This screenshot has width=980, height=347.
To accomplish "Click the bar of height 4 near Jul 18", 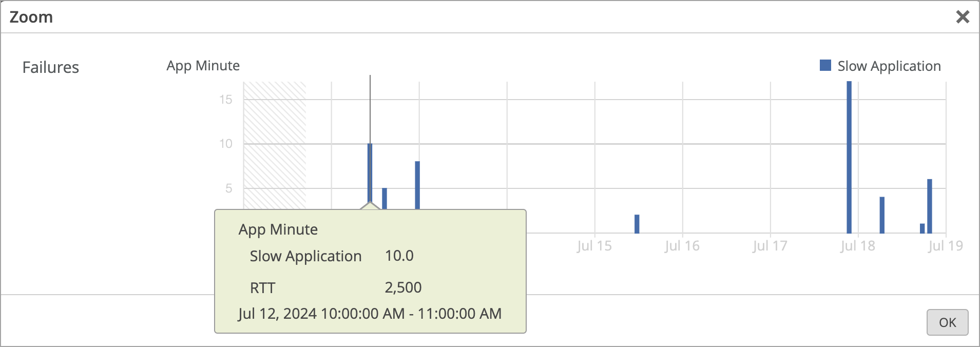I will 881,216.
